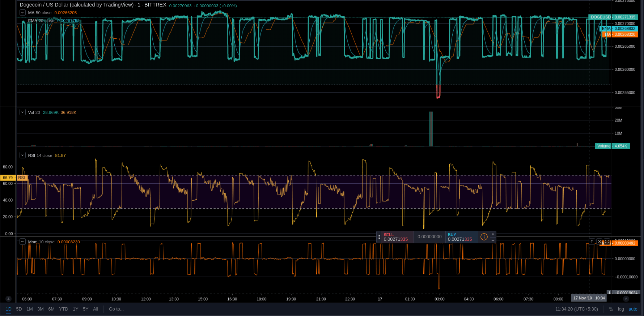
Task: Click the EMA 20 close legend label
Action: (x=41, y=21)
